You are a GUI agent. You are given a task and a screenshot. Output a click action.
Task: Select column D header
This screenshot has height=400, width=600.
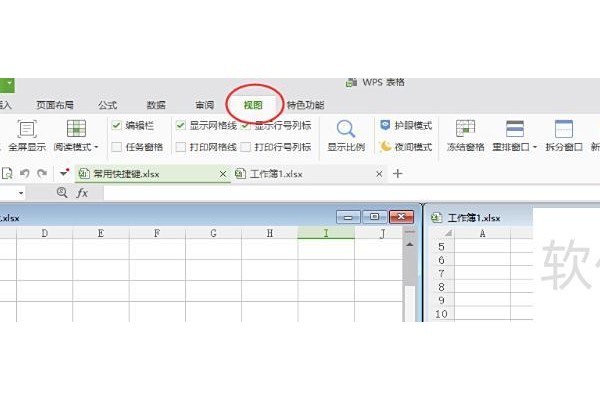click(45, 233)
